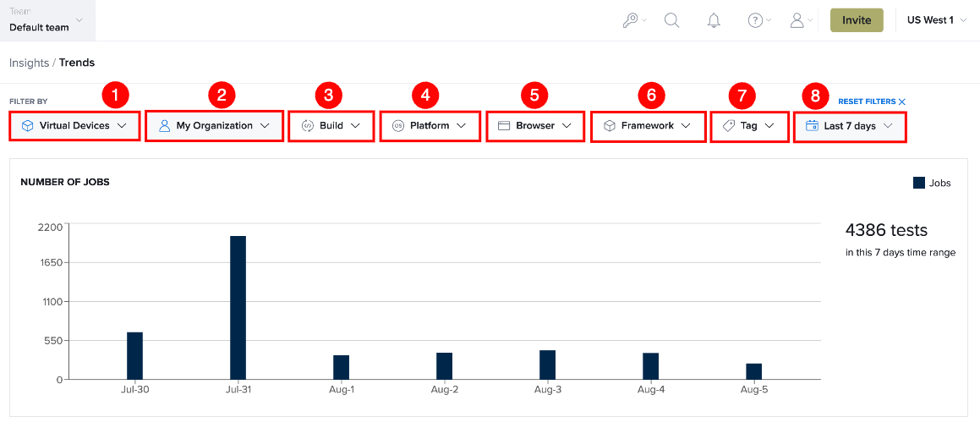Screen dimensions: 980x428
Task: Open the user account icon menu
Action: tap(797, 20)
